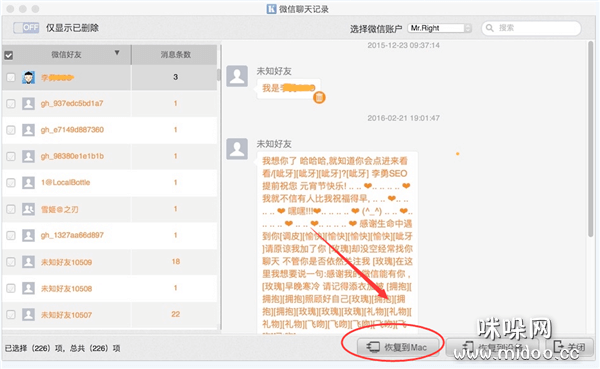Click avatar icon of gh_e7149d887360
Image resolution: width=600 pixels, height=369 pixels.
click(28, 130)
